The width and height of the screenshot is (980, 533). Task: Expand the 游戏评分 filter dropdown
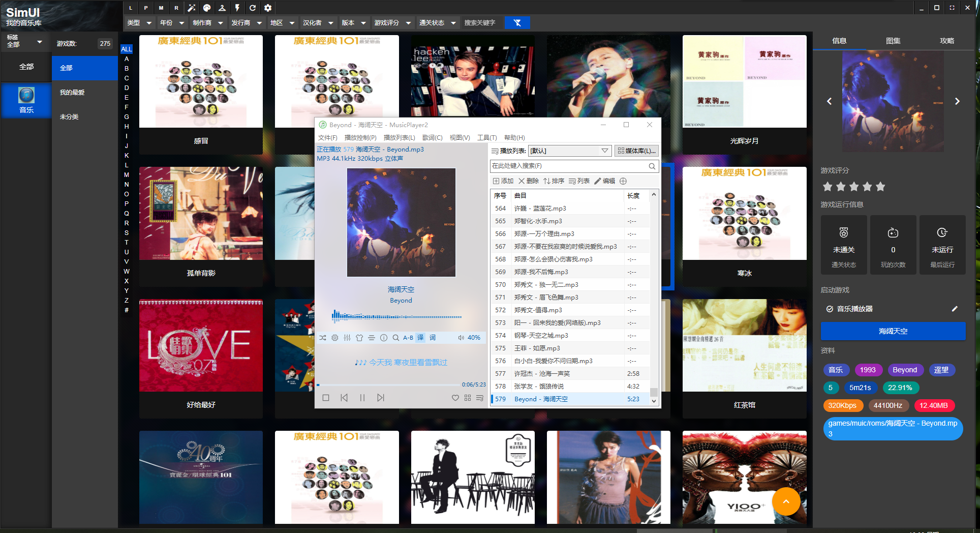392,23
